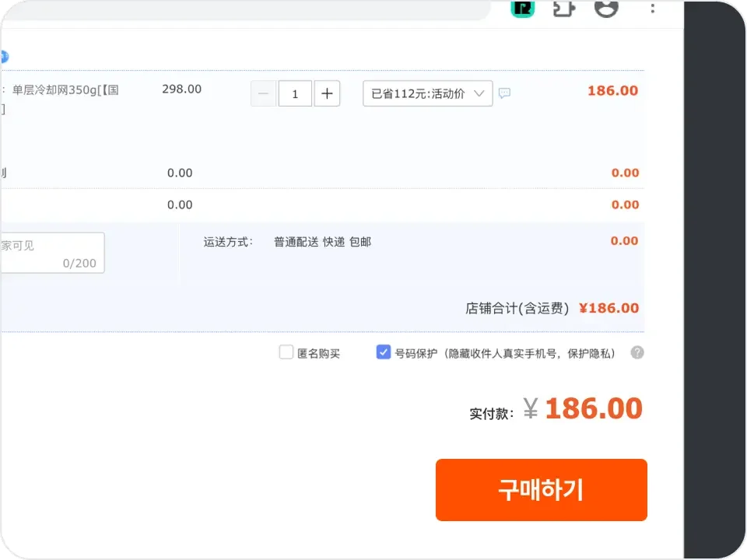Click the 普通配送 快递 包邮 shipping option
The height and width of the screenshot is (560, 747).
[322, 242]
